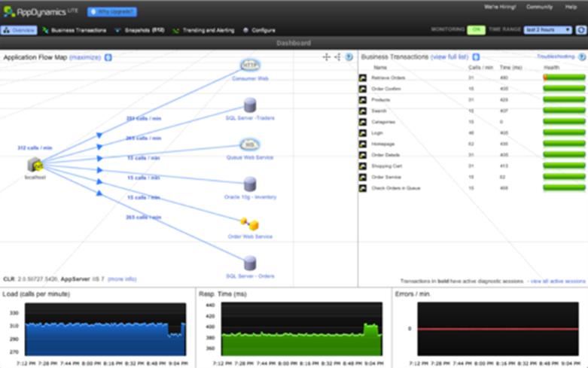588x368 pixels.
Task: Click the Queue Web Service node icon
Action: (x=250, y=144)
